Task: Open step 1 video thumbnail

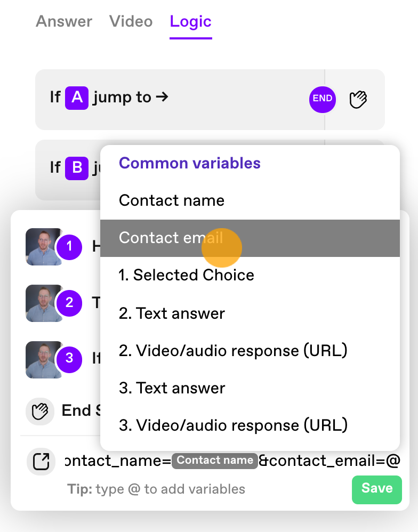Action: tap(43, 247)
